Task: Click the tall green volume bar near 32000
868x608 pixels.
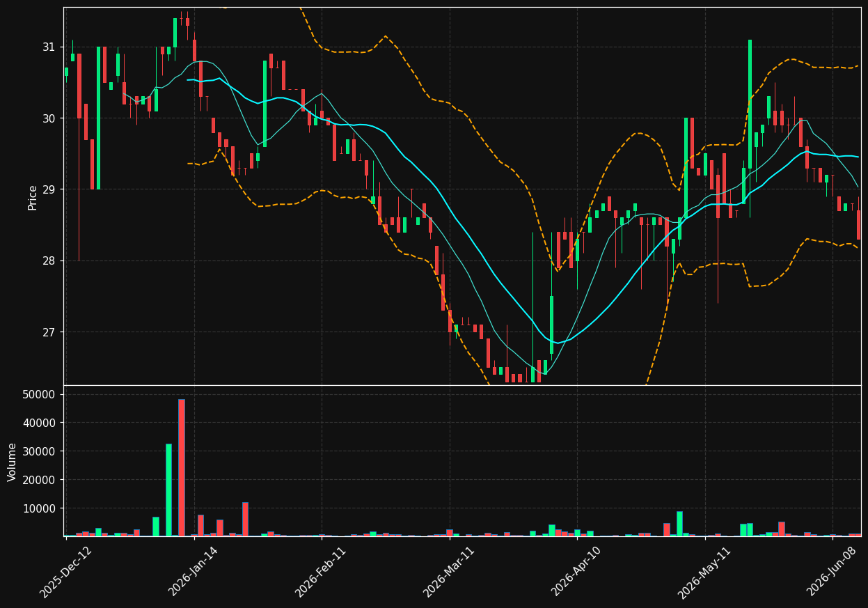Action: coord(168,490)
